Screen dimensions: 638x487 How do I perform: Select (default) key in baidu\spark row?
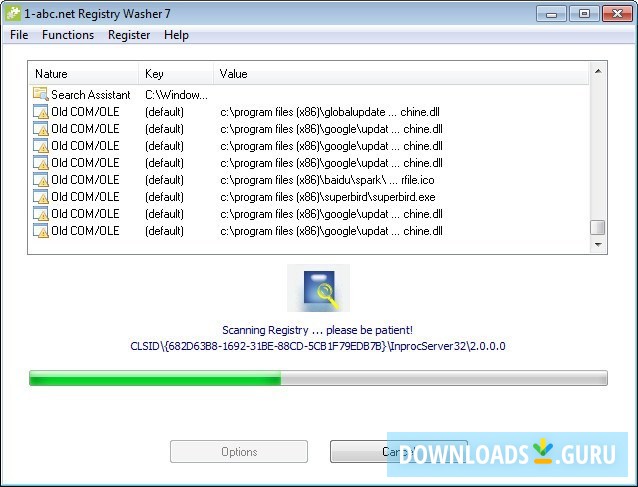[164, 180]
